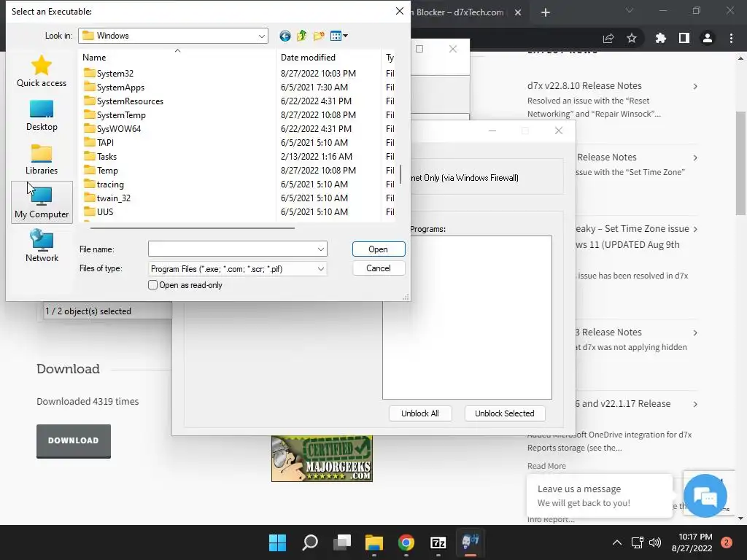
Task: Click Read More link on webpage
Action: (546, 466)
